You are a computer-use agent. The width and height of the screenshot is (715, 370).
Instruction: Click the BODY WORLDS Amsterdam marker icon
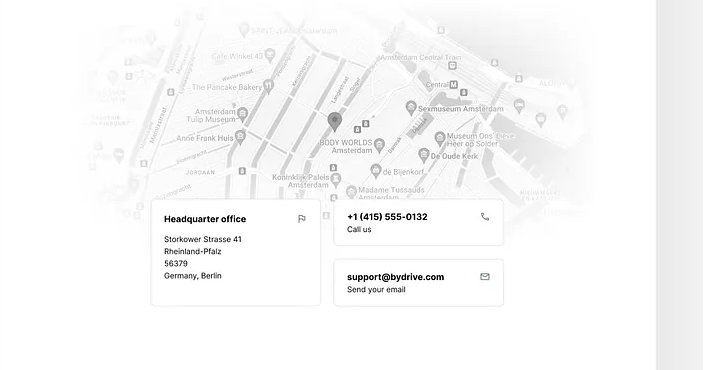click(379, 146)
